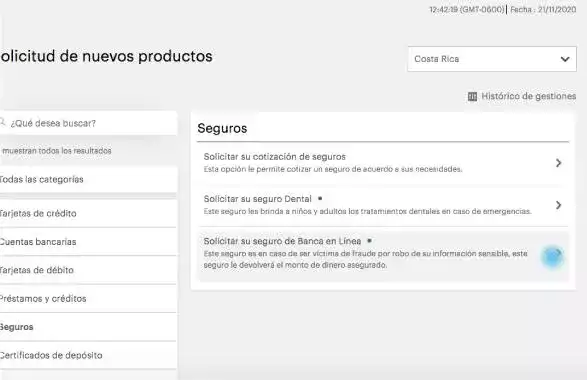Viewport: 587px width, 380px height.
Task: Click the dot badge next to seguro Dental
Action: click(x=320, y=198)
